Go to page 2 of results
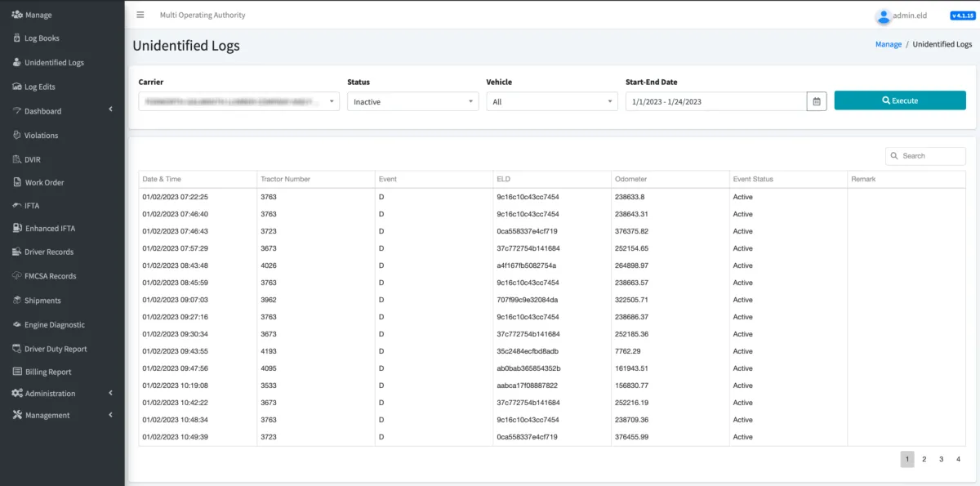Screen dimensions: 980x486 point(924,459)
